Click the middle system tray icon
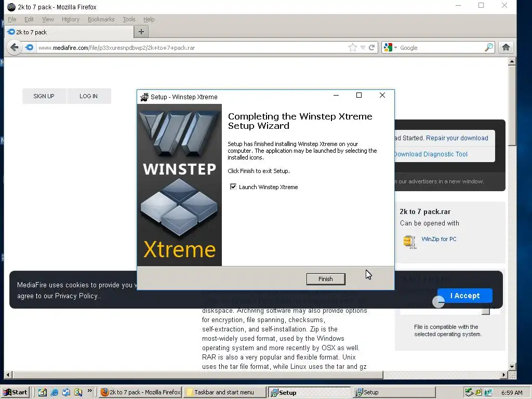 click(x=478, y=392)
